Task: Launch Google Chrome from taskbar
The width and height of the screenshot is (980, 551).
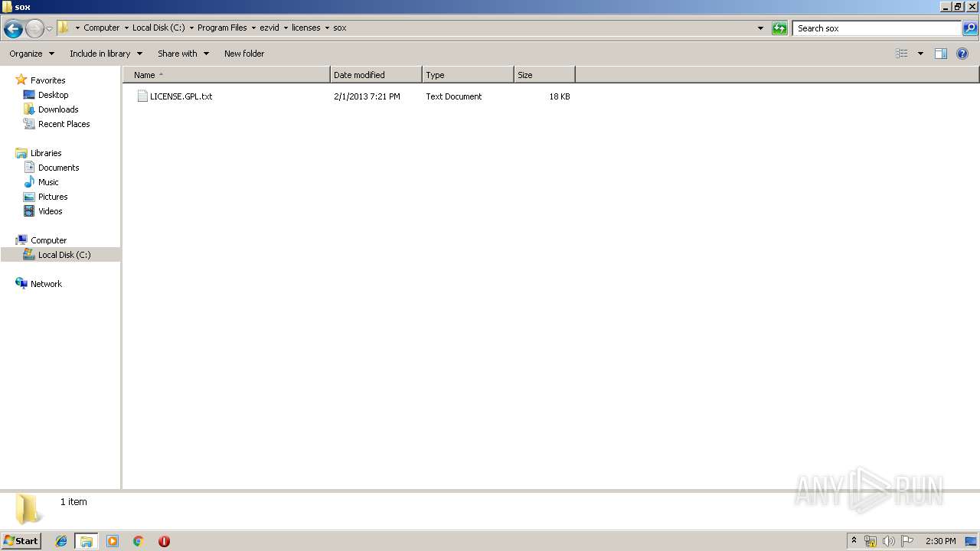Action: (x=139, y=541)
